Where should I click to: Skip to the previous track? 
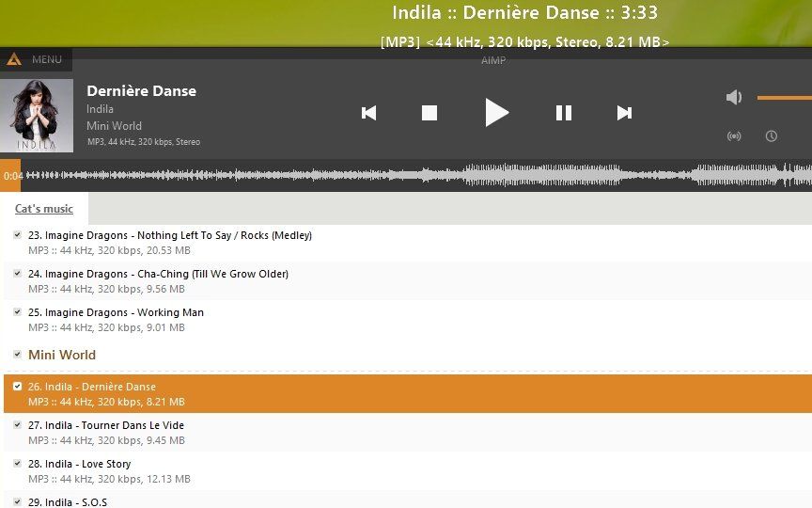point(368,113)
